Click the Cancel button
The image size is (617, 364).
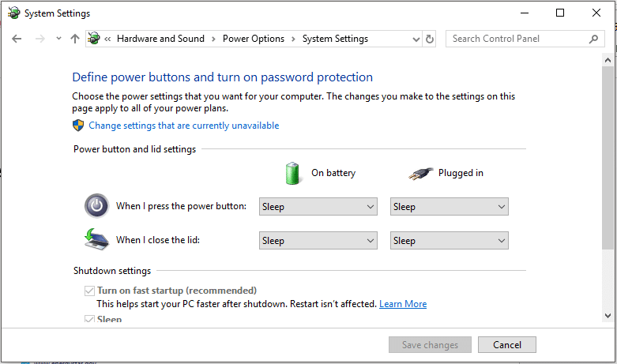coord(507,345)
